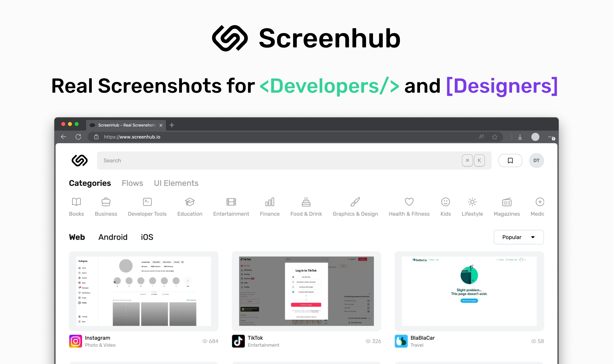Click the Screenhub logo beside the search bar
Screen dimensions: 613x364
click(80, 161)
